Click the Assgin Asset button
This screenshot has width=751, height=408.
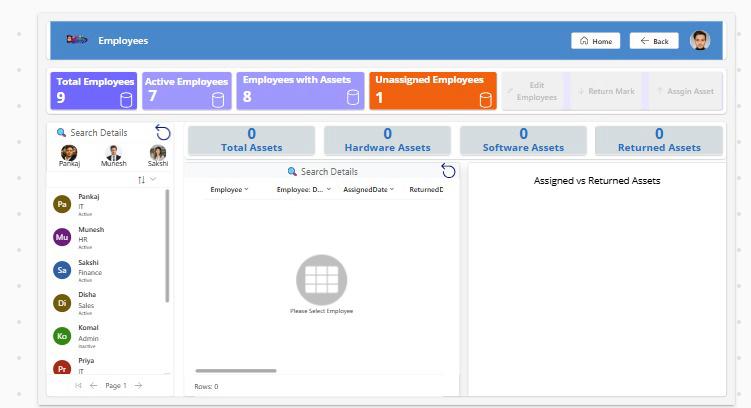(685, 91)
